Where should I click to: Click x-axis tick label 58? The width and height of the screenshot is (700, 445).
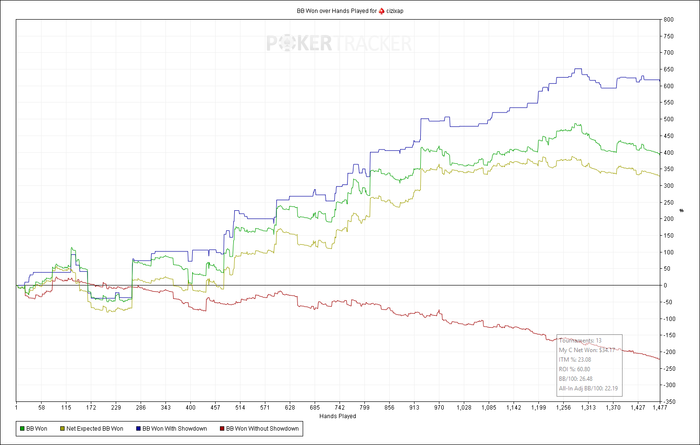coord(42,408)
